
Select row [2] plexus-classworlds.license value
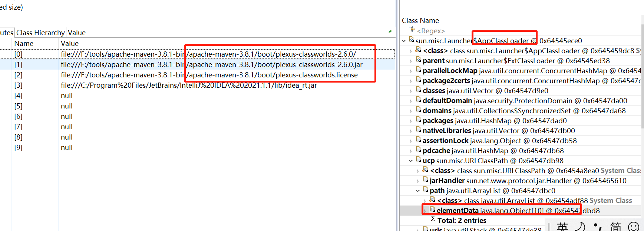click(x=209, y=75)
